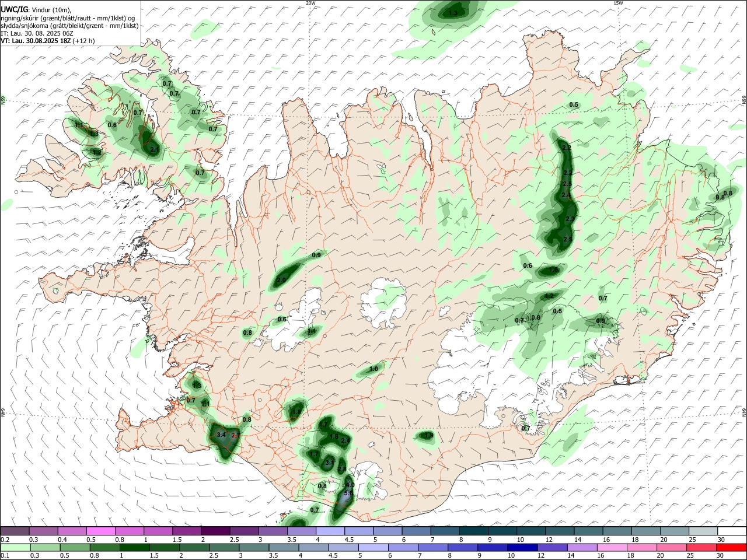
Task: Click the 1.3 value in the cell off the north coast
Action: click(x=453, y=13)
